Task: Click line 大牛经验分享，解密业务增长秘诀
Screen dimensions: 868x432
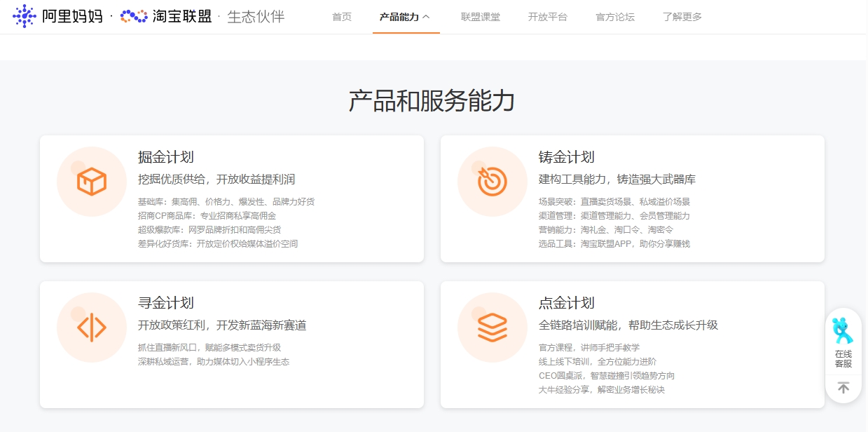Action: [x=602, y=390]
